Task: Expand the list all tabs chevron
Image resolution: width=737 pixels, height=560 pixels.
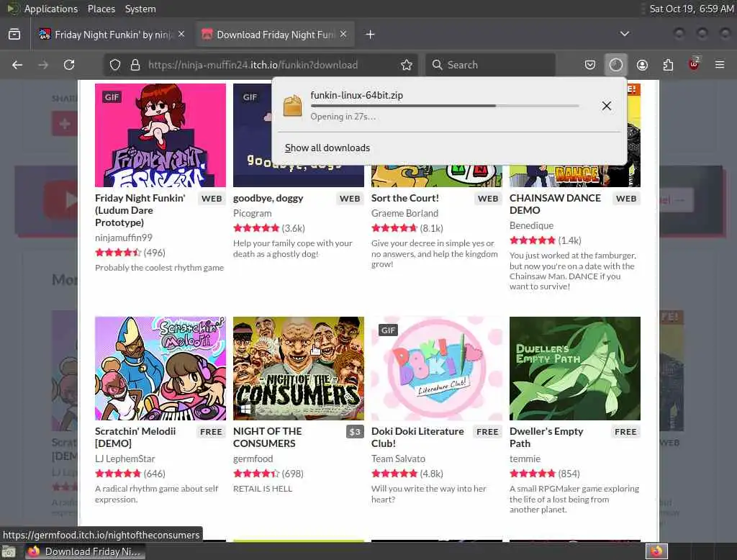Action: 624,34
